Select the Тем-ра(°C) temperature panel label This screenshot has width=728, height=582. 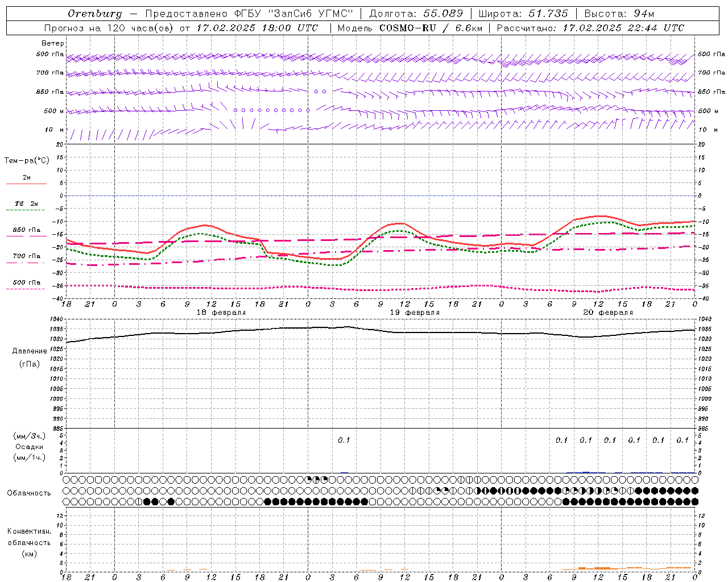27,160
